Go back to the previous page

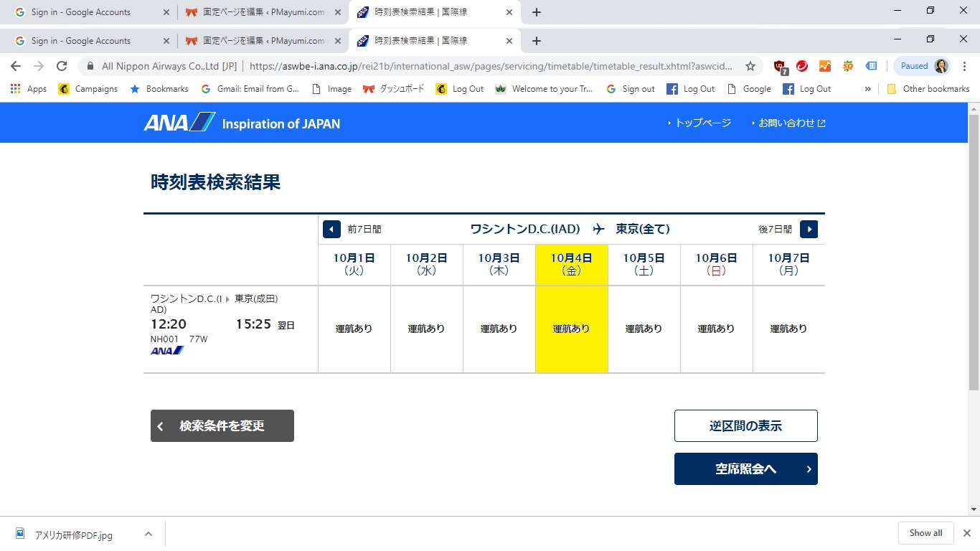pyautogui.click(x=16, y=66)
